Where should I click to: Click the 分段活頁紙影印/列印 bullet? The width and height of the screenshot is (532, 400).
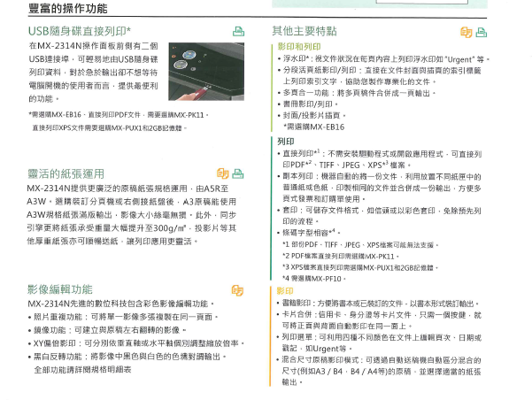pyautogui.click(x=380, y=76)
